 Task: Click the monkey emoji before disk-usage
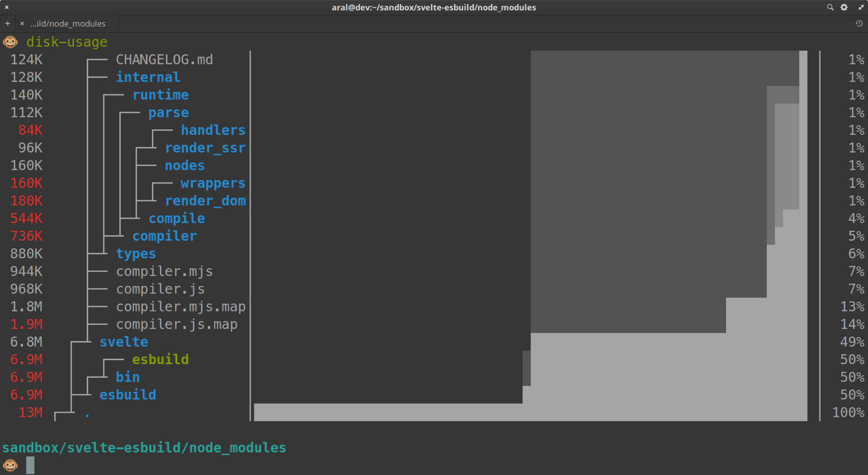click(x=11, y=42)
